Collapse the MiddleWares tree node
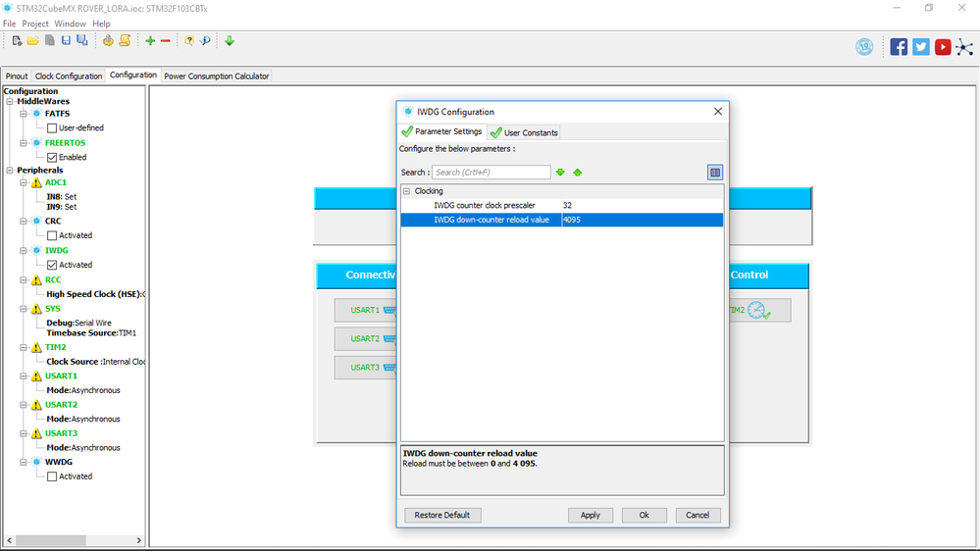 (10, 101)
